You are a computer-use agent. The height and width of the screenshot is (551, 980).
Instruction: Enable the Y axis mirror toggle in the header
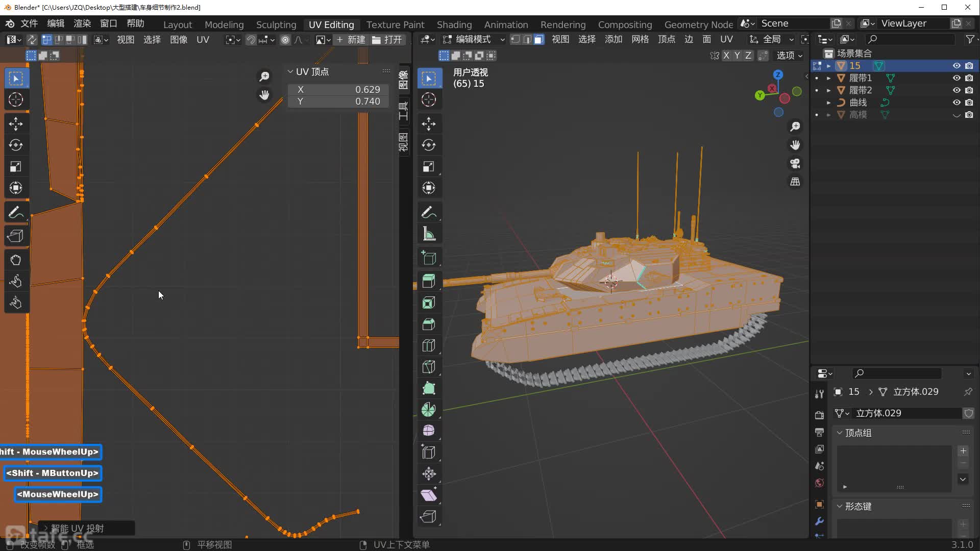point(737,56)
